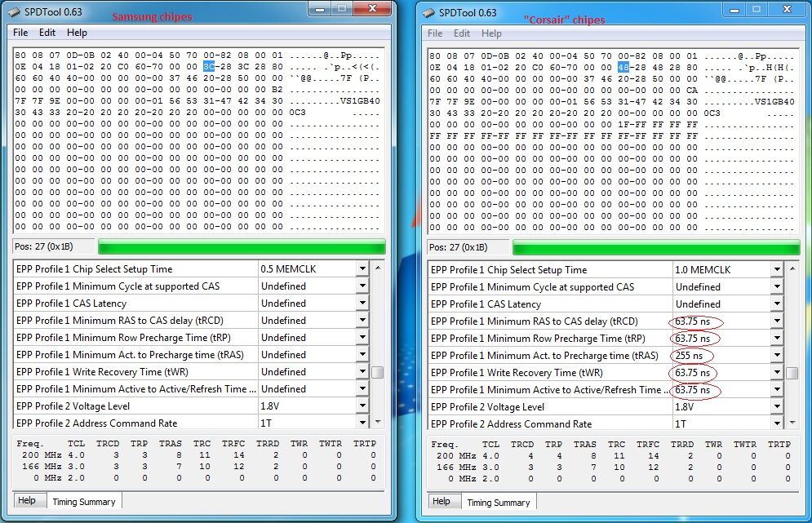Viewport: 812px width, 523px height.
Task: Switch to Timing Summary tab in right window
Action: [x=498, y=503]
